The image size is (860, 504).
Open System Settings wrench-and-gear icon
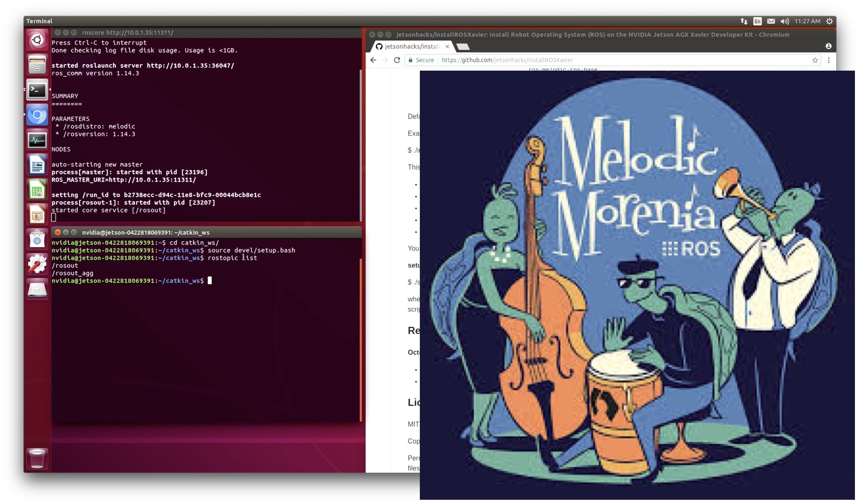[37, 264]
